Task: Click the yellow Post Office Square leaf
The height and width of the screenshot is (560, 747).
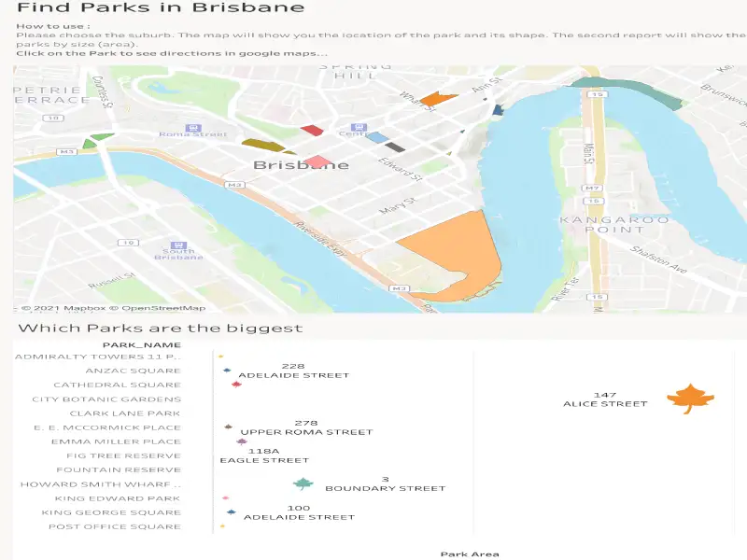Action: pyautogui.click(x=221, y=526)
